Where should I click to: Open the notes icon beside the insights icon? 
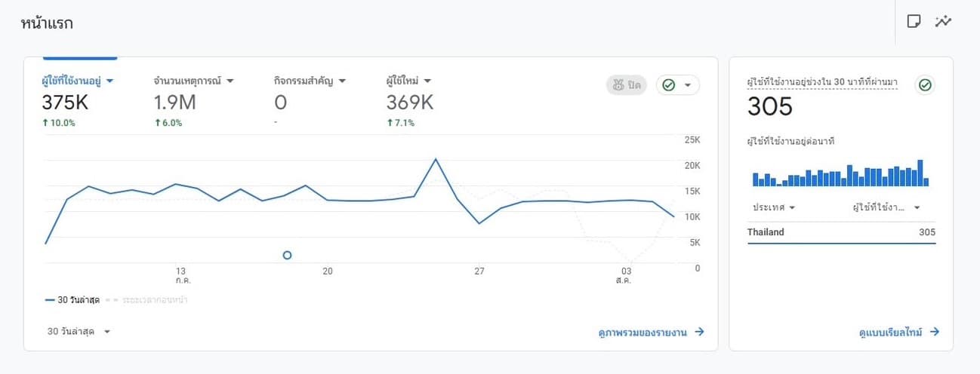pyautogui.click(x=914, y=21)
